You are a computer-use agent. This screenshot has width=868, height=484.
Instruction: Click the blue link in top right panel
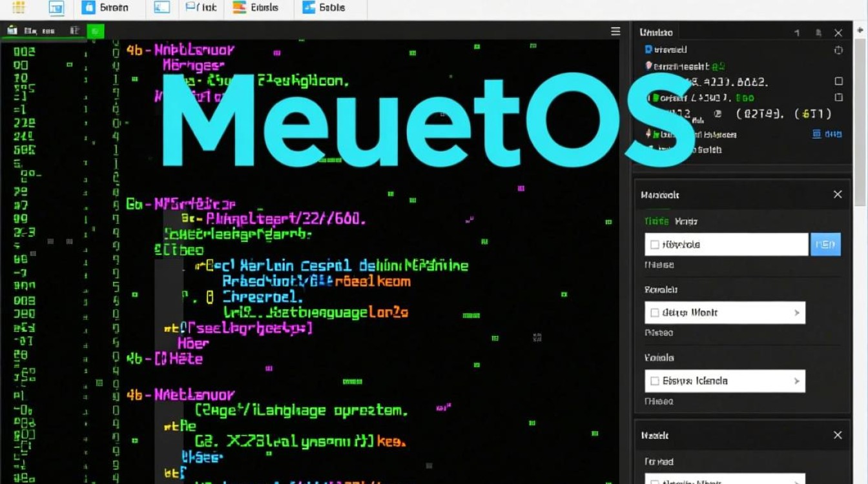point(827,134)
